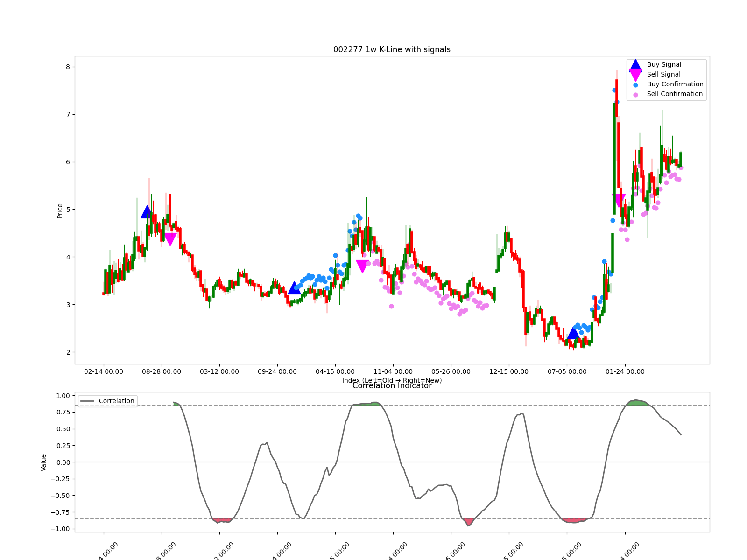The image size is (747, 560).
Task: Click the correlation axis tick '−0.25'
Action: click(x=60, y=479)
